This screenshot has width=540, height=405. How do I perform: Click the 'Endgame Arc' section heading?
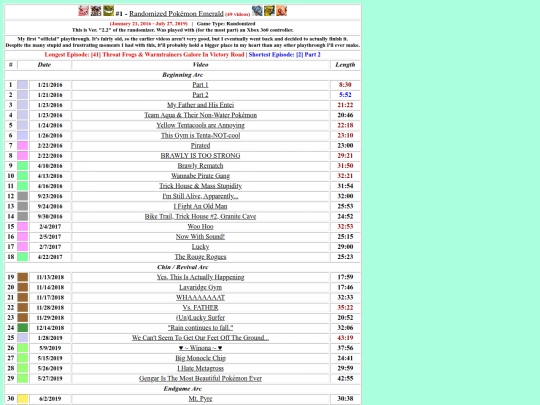point(183,389)
